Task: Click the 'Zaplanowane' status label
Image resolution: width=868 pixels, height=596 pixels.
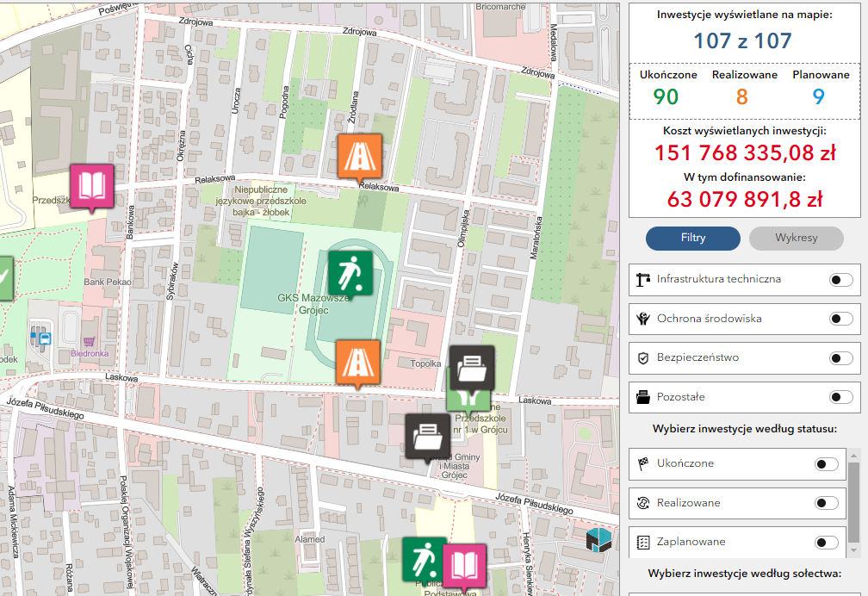Action: click(x=691, y=543)
